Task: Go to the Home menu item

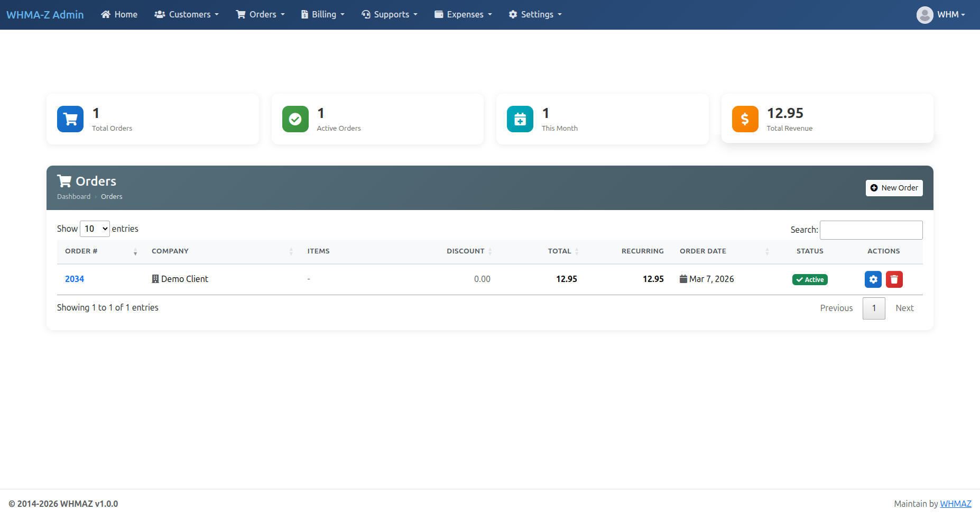Action: (x=119, y=14)
